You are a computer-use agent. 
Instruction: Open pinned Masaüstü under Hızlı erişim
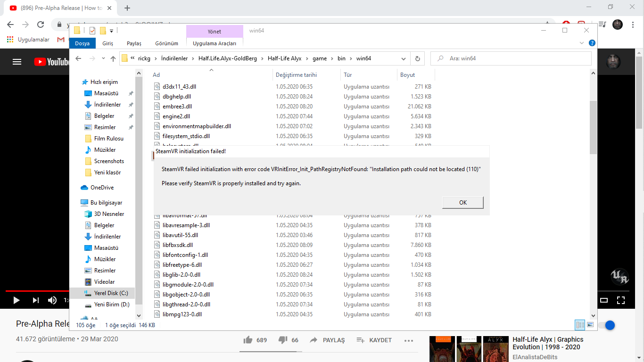point(106,93)
